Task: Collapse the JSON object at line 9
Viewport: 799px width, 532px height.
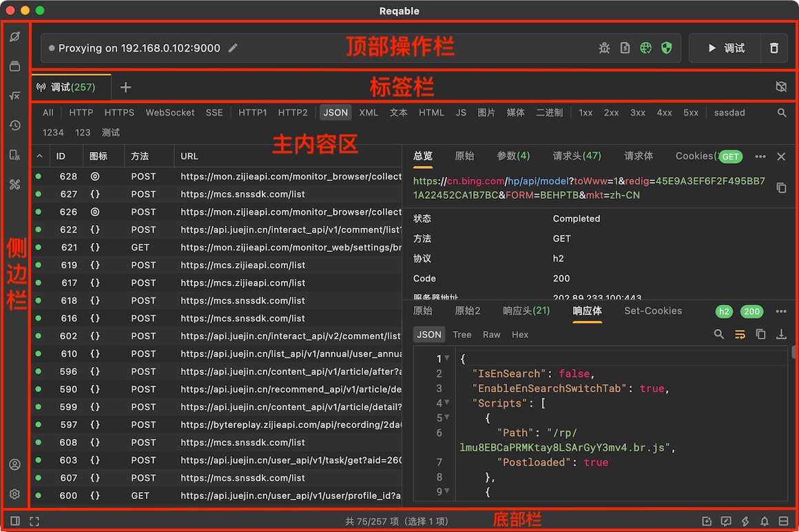Action: pos(447,491)
